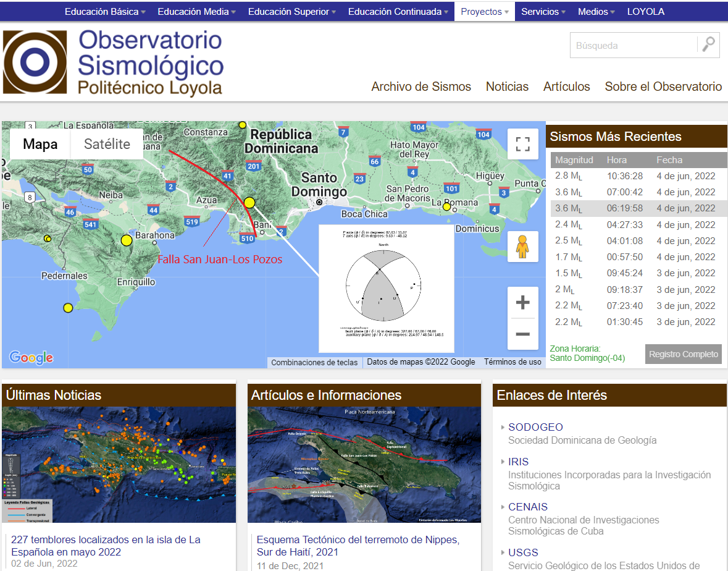Click the earthquake marker near Barahona
This screenshot has height=571, width=728.
[127, 240]
